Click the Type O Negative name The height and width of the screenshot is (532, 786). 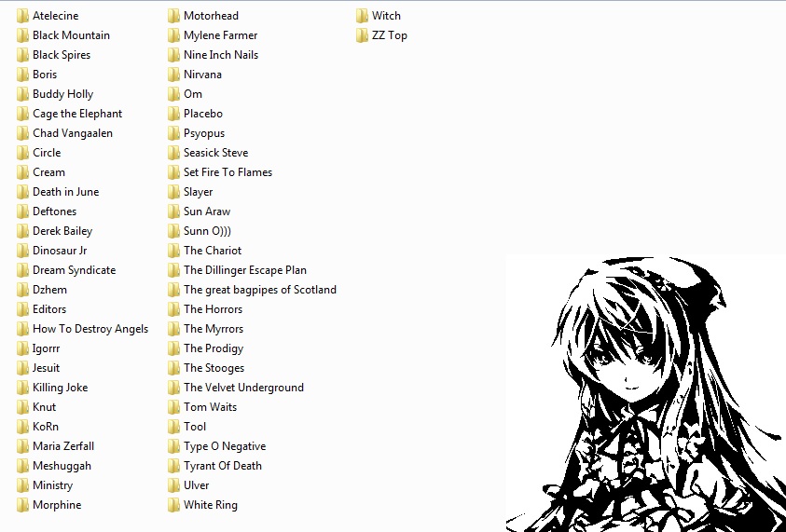(x=225, y=446)
